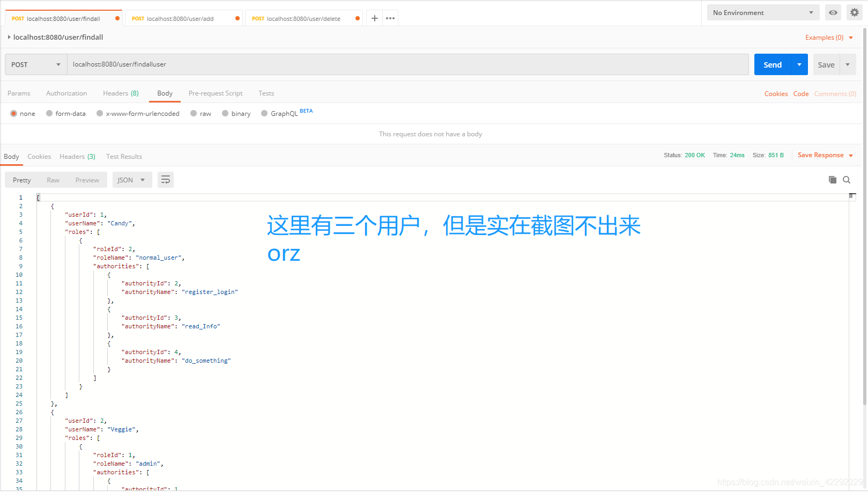
Task: Open Save button dropdown arrow
Action: [848, 64]
